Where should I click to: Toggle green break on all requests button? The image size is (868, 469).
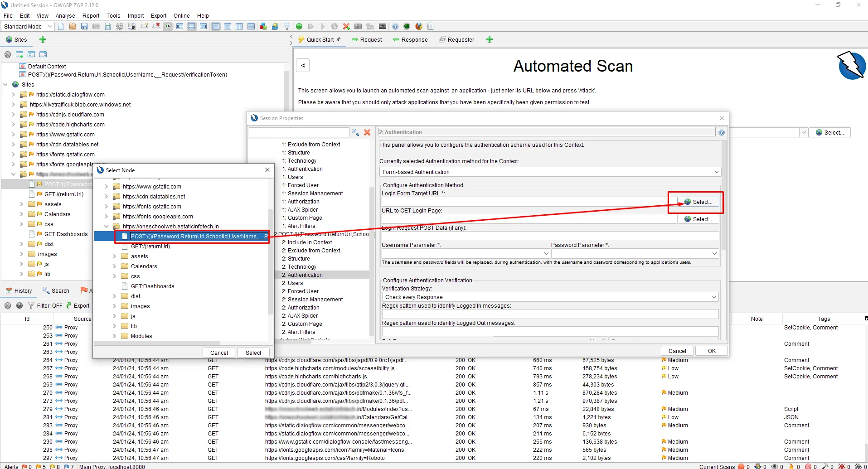tap(299, 26)
